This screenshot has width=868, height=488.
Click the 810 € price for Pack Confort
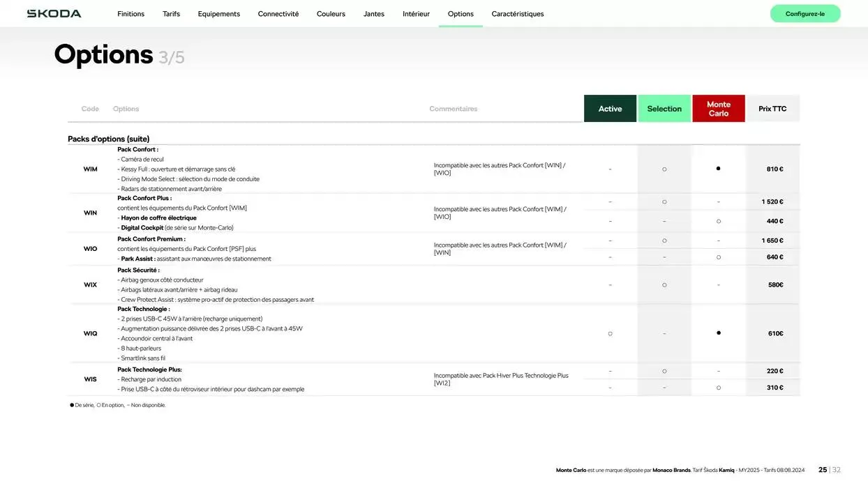pyautogui.click(x=775, y=169)
